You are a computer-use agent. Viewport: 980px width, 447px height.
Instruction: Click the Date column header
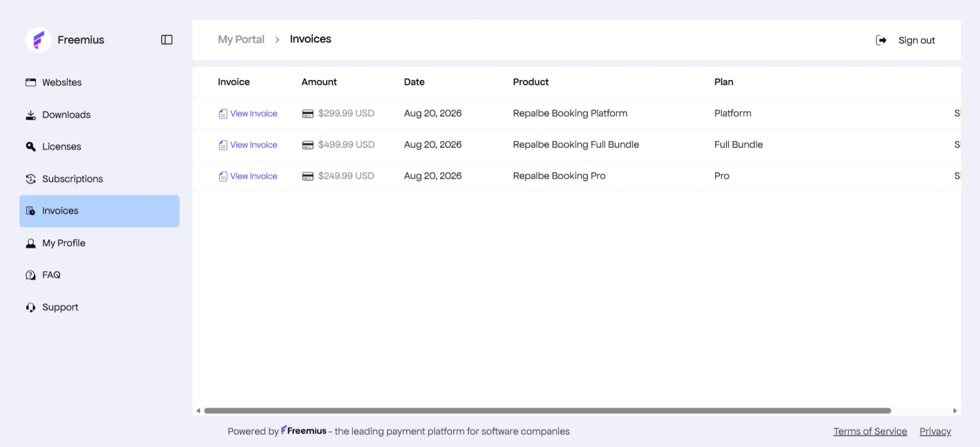pos(414,82)
